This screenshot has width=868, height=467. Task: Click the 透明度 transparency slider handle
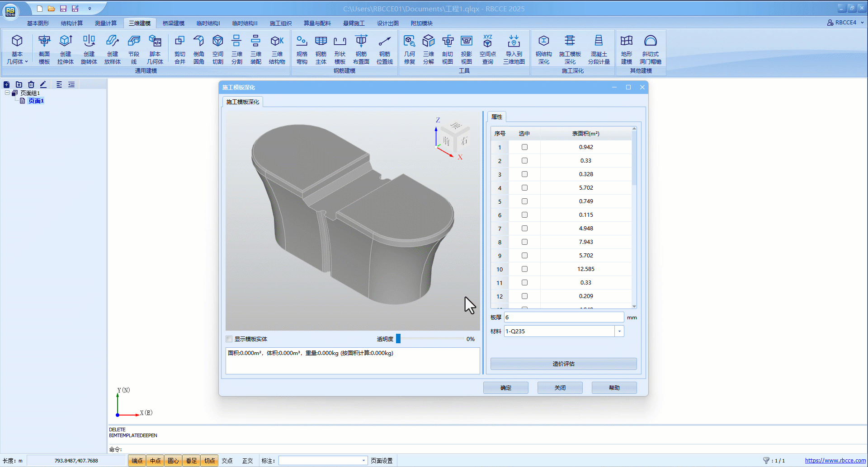[x=398, y=339]
